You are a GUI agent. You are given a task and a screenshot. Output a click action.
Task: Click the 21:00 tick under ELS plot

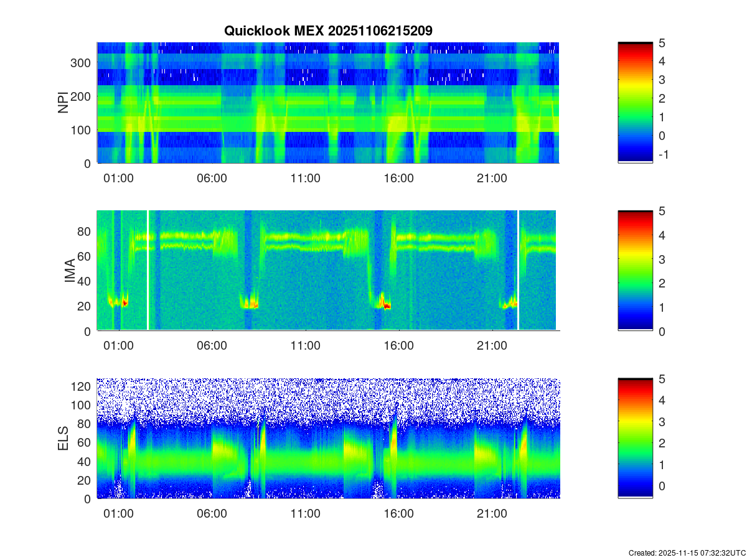click(x=492, y=514)
